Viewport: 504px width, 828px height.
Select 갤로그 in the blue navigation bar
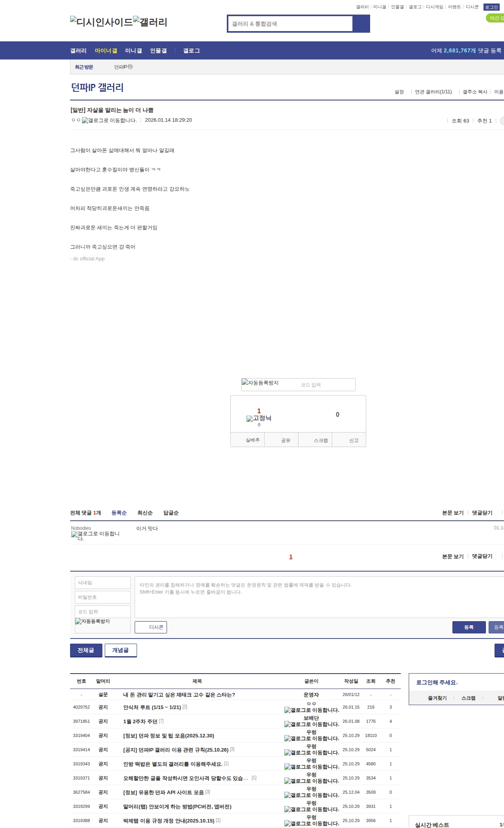coord(191,50)
